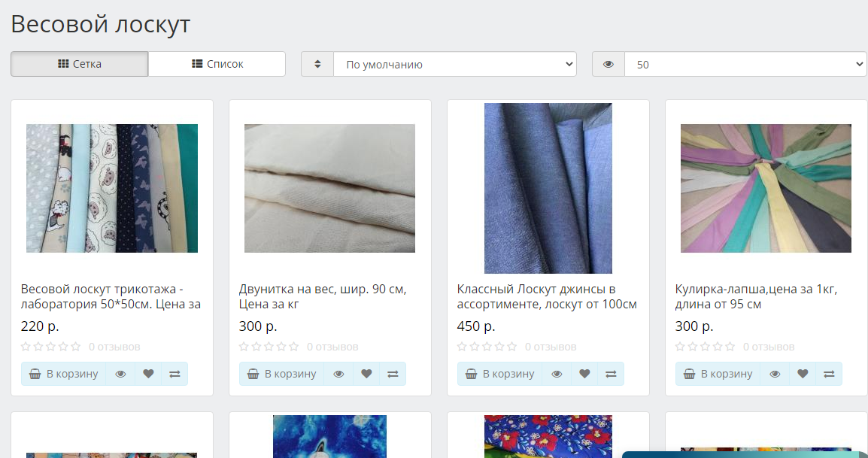Click the sort arrows icon
The width and height of the screenshot is (868, 458).
(317, 64)
